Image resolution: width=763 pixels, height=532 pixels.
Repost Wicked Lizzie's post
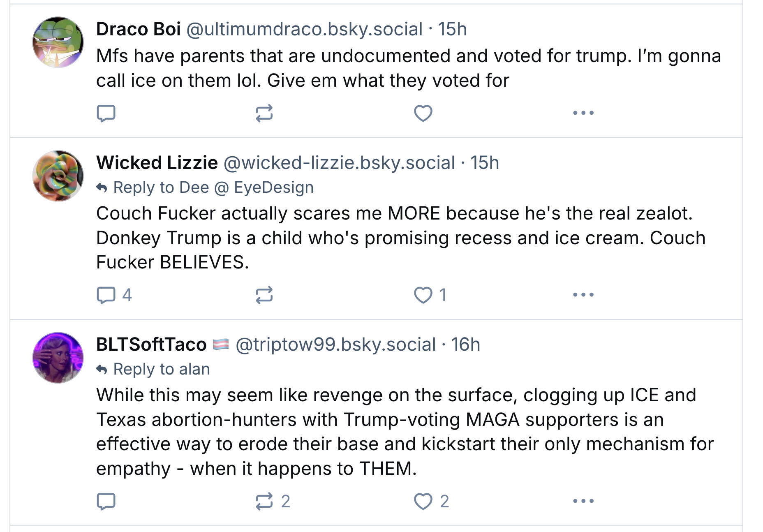coord(264,295)
